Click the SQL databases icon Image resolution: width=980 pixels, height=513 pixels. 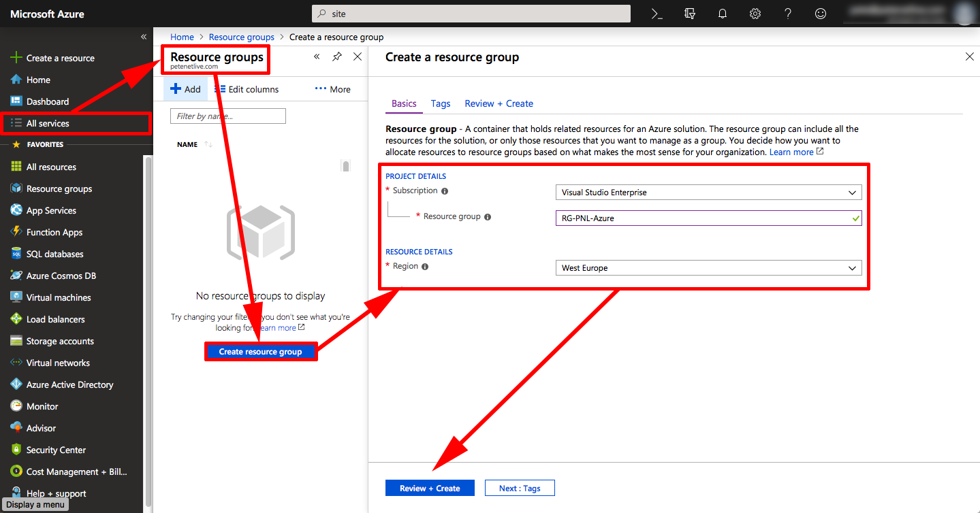pyautogui.click(x=16, y=254)
